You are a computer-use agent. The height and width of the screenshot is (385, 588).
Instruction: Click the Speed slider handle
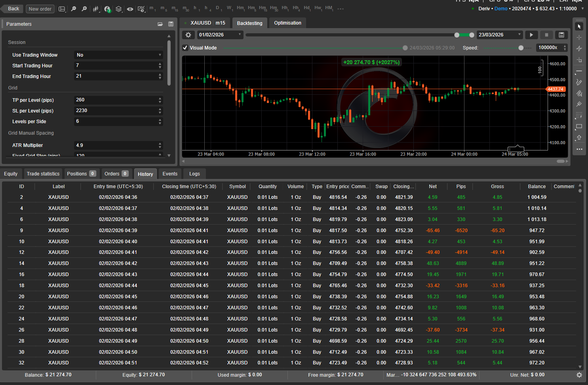(x=521, y=48)
